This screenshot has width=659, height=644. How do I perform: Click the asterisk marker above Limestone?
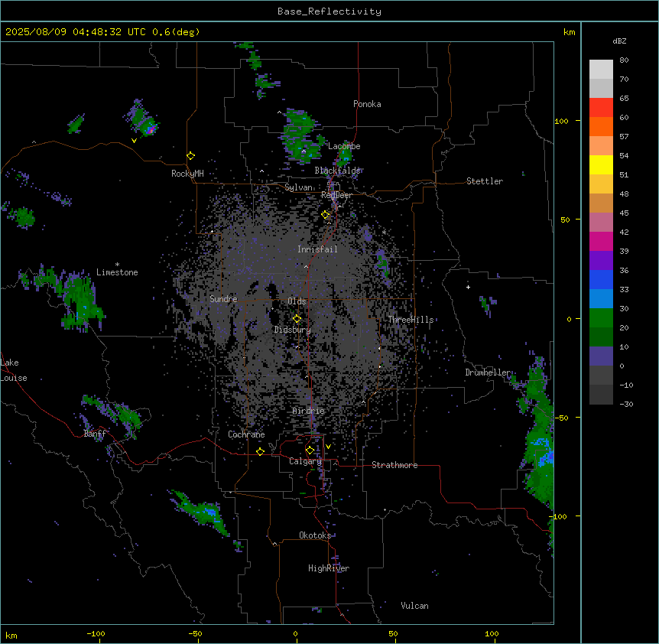point(117,265)
